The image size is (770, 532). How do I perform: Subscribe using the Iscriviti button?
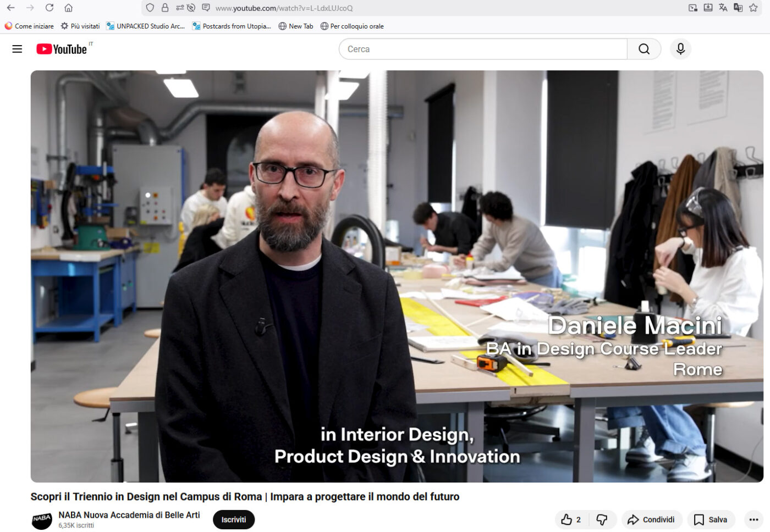[234, 519]
